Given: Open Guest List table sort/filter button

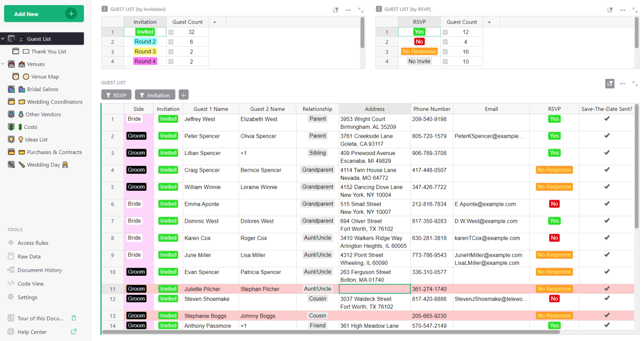Looking at the screenshot, I should click(x=610, y=83).
